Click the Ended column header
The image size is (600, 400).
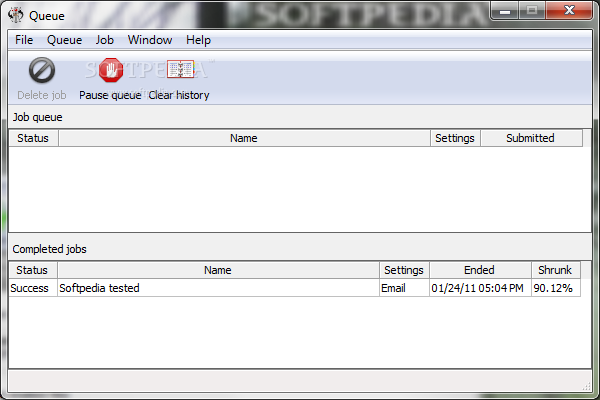[480, 270]
